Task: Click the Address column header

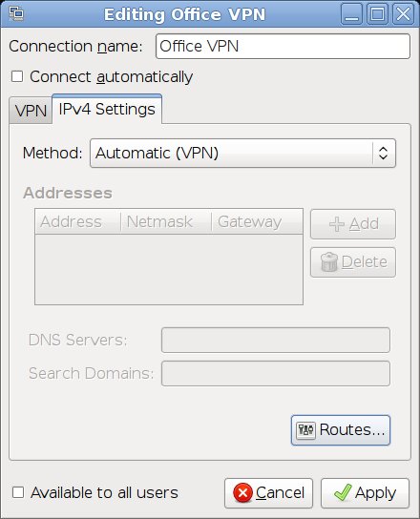Action: tap(78, 221)
